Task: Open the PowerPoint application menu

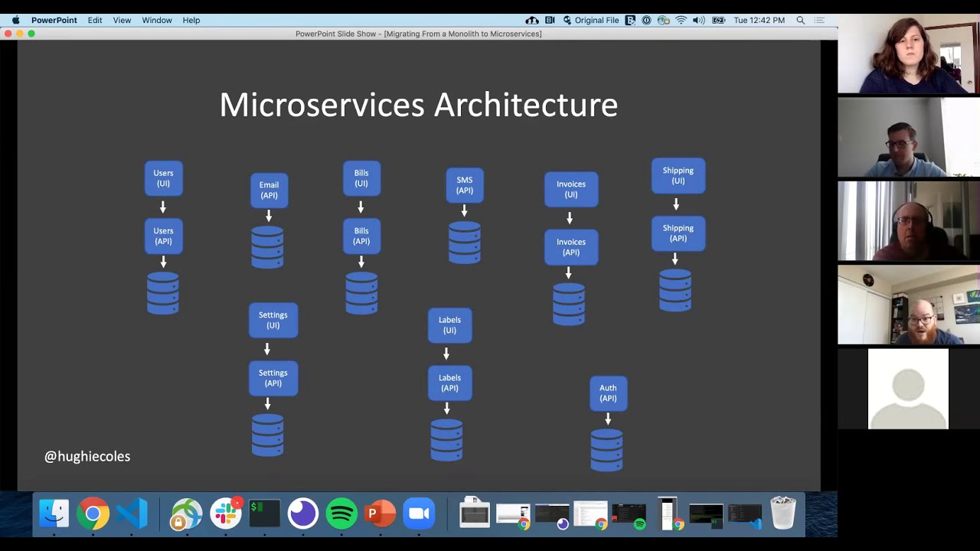Action: [54, 20]
